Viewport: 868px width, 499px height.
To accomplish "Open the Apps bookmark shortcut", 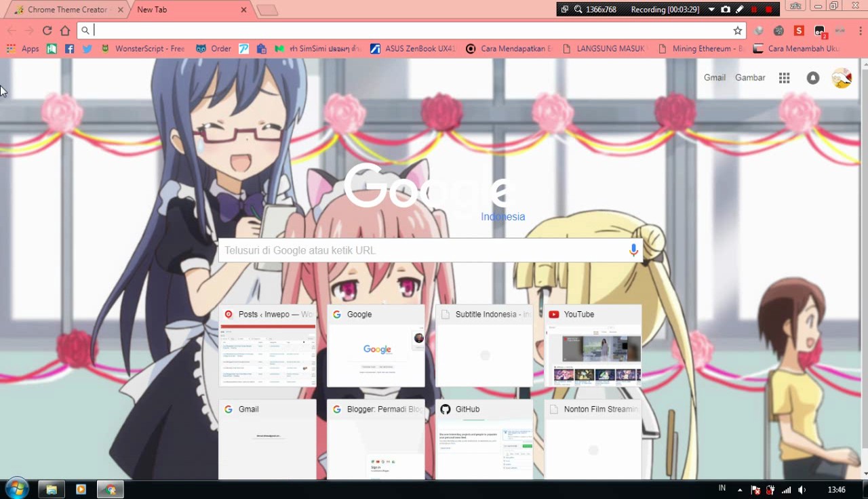I will tap(22, 49).
